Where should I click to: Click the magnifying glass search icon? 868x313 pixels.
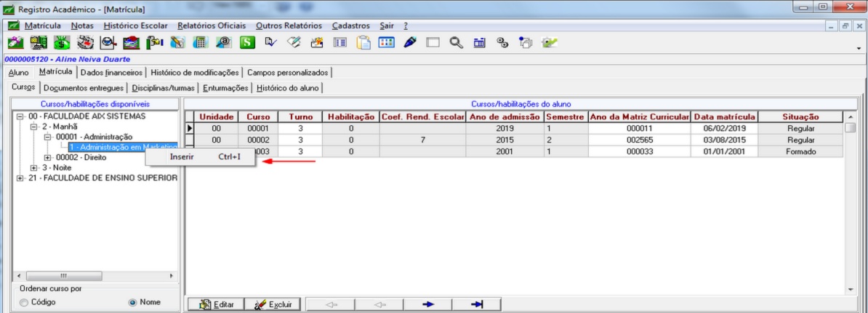click(x=456, y=42)
